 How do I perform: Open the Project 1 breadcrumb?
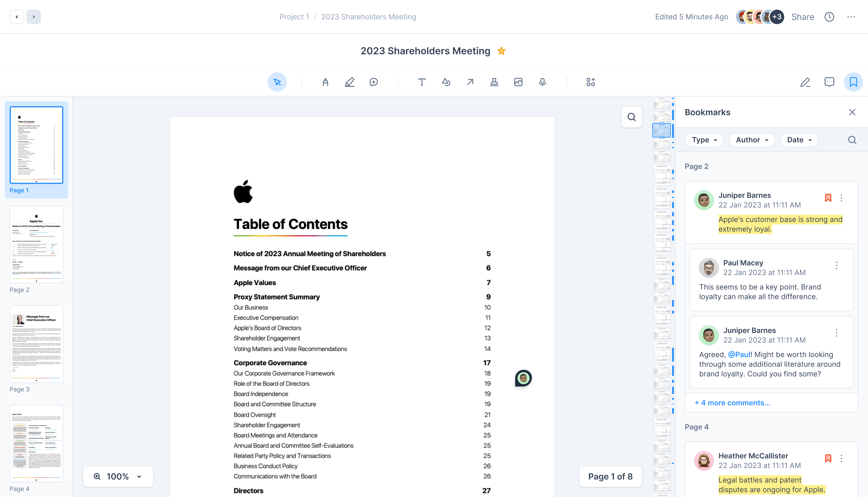[x=294, y=16]
